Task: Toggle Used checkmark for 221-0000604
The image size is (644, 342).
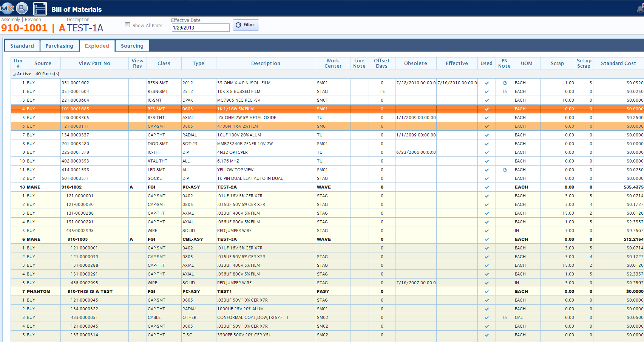Action: pyautogui.click(x=486, y=100)
